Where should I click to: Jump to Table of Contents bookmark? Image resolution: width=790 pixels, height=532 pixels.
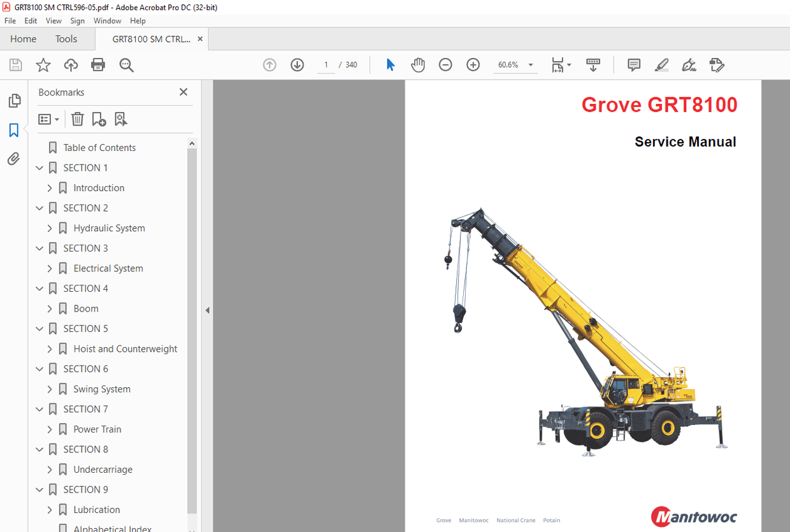tap(99, 148)
